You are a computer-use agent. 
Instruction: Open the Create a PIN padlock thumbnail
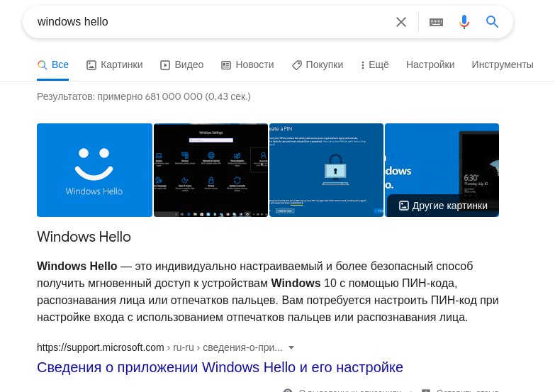click(x=326, y=170)
